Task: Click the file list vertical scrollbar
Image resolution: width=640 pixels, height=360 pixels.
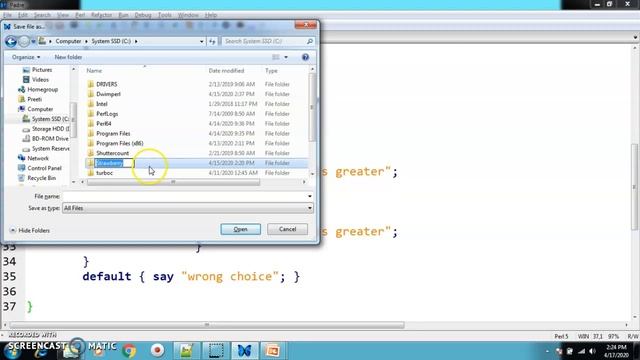Action: tap(312, 107)
